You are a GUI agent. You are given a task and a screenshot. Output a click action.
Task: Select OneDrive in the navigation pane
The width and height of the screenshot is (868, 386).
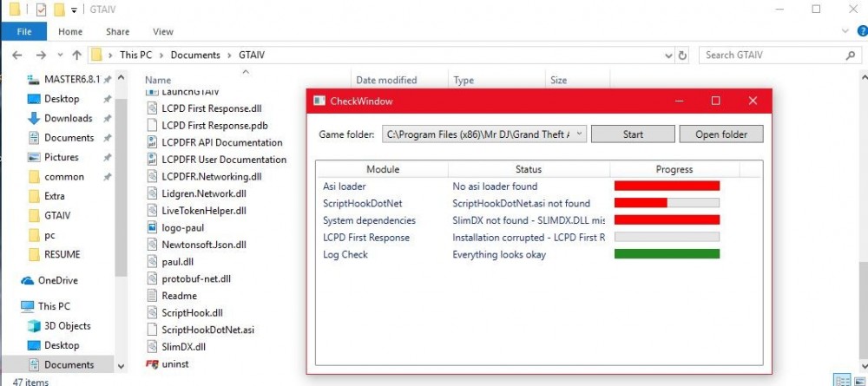click(x=57, y=280)
